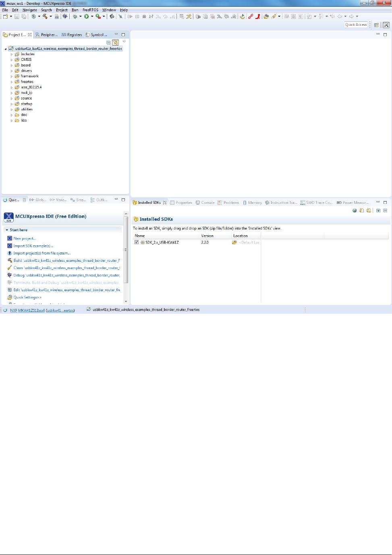392x555 pixels.
Task: Click the progress icon in status bar
Action: pyautogui.click(x=5, y=310)
